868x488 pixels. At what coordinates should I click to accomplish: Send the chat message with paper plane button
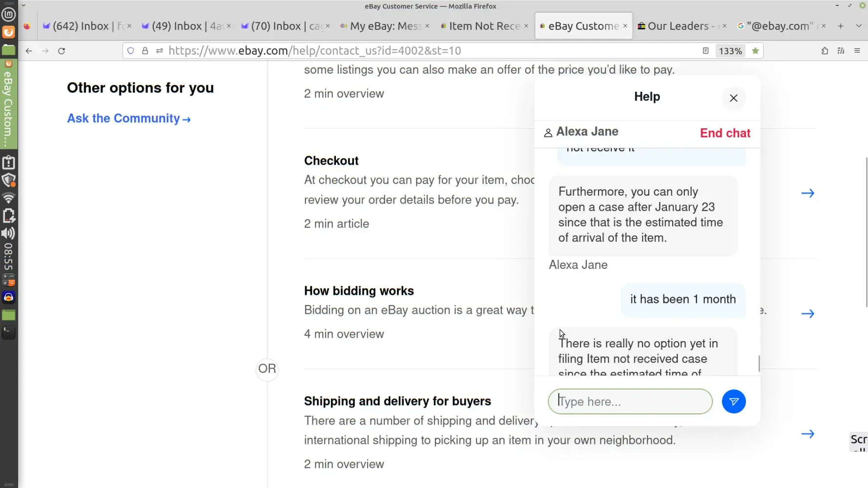pos(733,402)
